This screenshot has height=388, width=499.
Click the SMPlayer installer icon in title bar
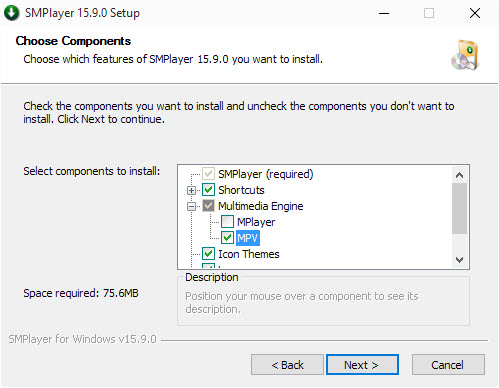11,13
